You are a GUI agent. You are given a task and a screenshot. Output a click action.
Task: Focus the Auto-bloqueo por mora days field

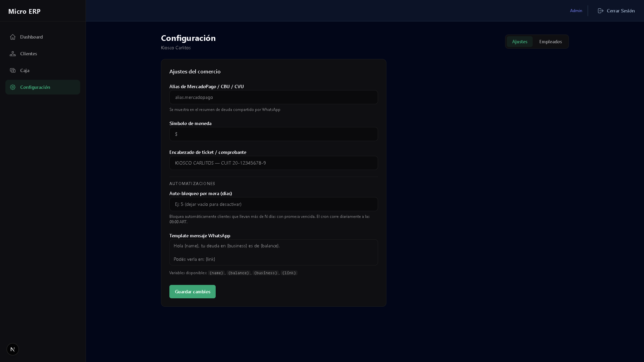[x=273, y=204]
